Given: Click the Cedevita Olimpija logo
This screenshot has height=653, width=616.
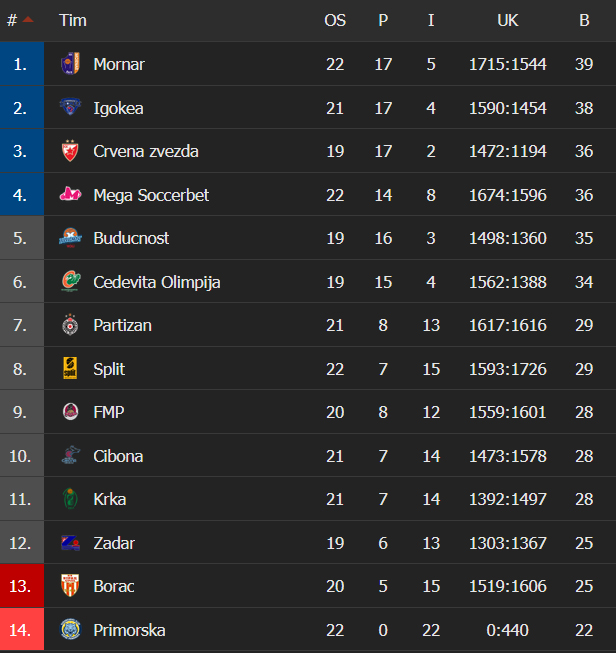Looking at the screenshot, I should pyautogui.click(x=70, y=282).
